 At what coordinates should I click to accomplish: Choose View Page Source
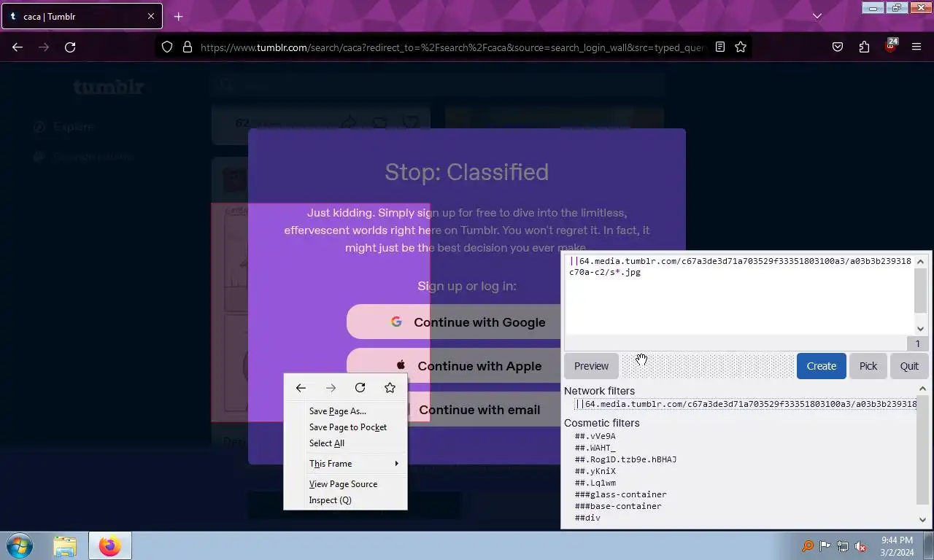[x=345, y=484]
